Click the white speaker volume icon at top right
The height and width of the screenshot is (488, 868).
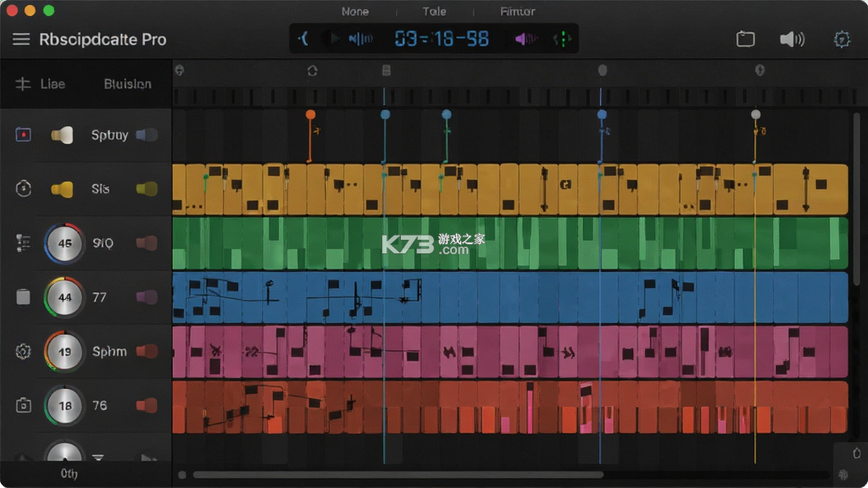click(793, 39)
